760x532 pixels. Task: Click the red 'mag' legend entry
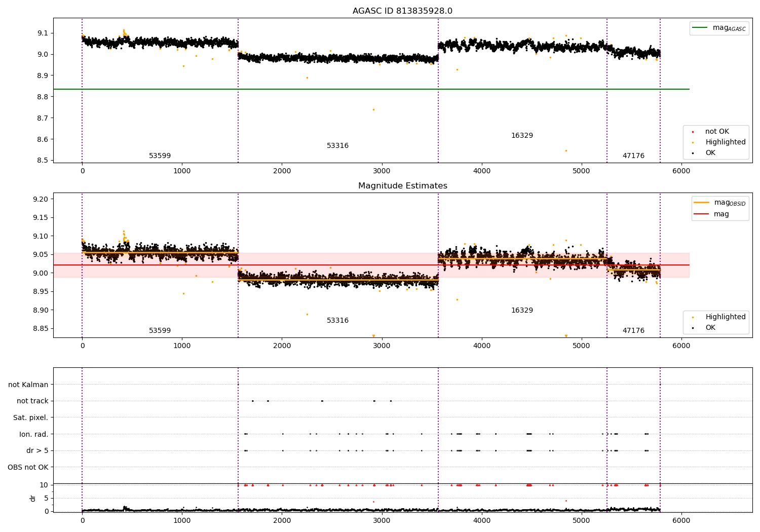712,214
